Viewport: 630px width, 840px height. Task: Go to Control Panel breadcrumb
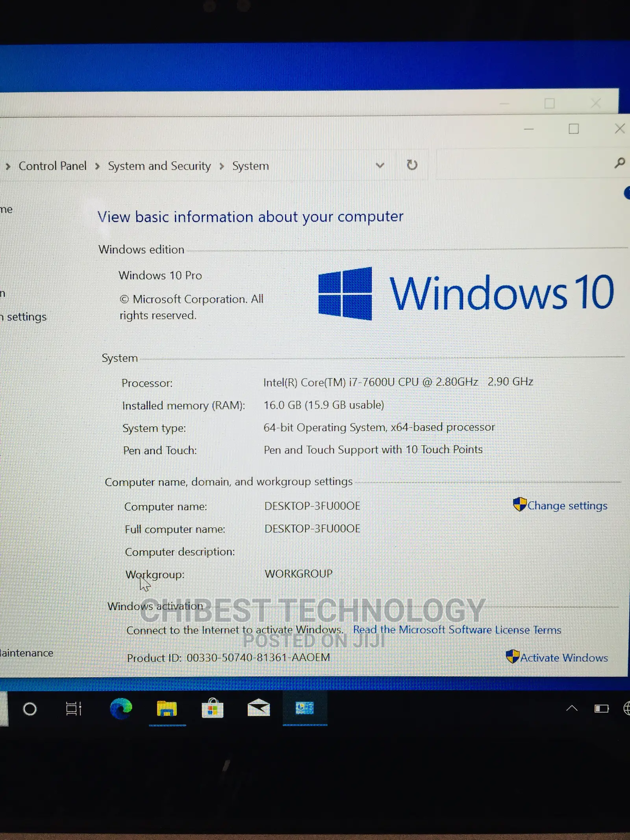(52, 166)
